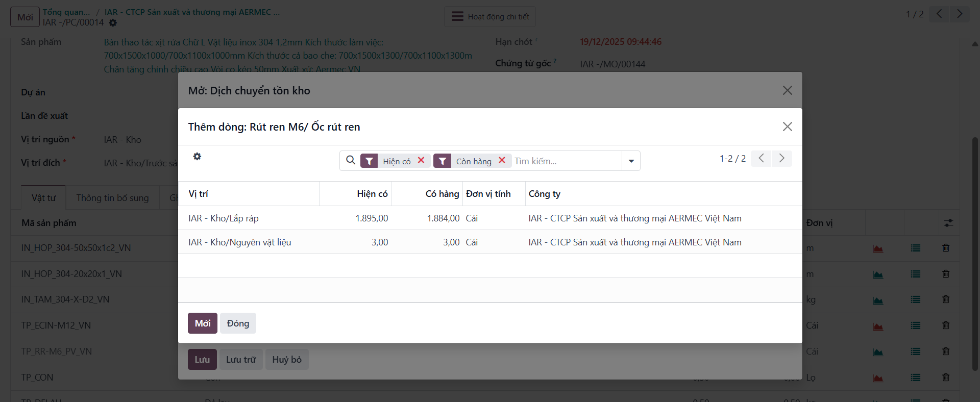
Task: Open forecast chart for TP_RR-M6_PV_VN row
Action: (878, 352)
